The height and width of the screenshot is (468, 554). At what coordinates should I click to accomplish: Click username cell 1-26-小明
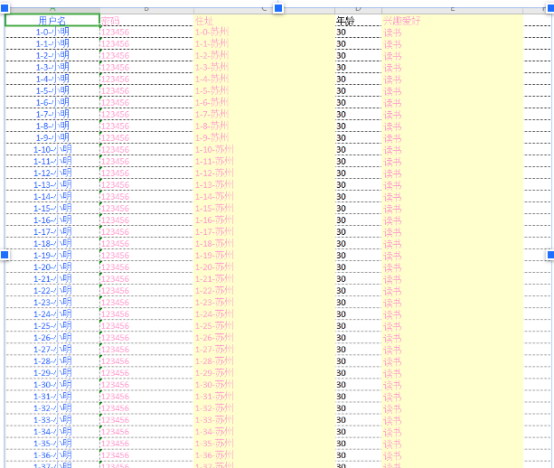click(x=52, y=337)
